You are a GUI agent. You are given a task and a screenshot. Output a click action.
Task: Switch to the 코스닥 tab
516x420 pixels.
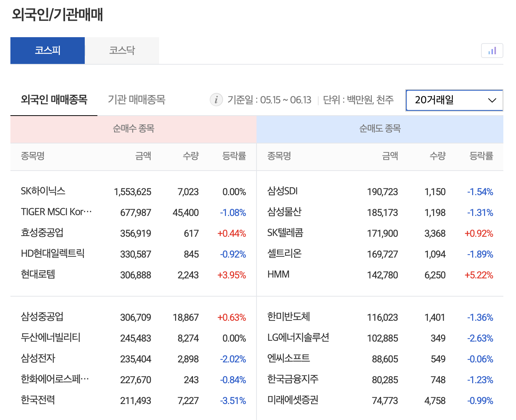pyautogui.click(x=122, y=51)
